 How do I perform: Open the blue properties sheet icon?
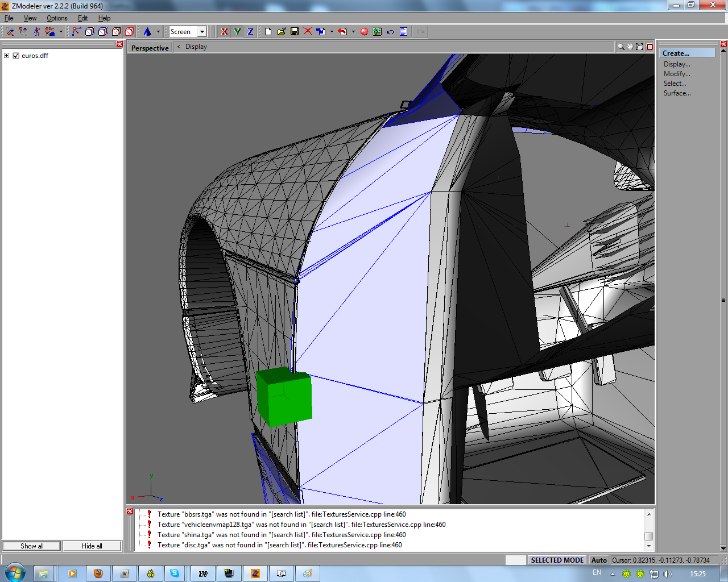[x=403, y=32]
